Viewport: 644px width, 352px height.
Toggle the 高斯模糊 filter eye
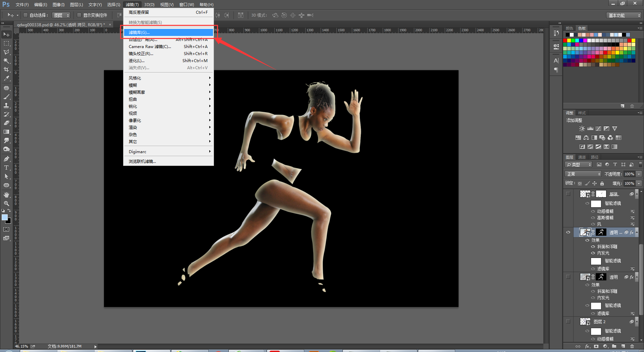point(593,218)
